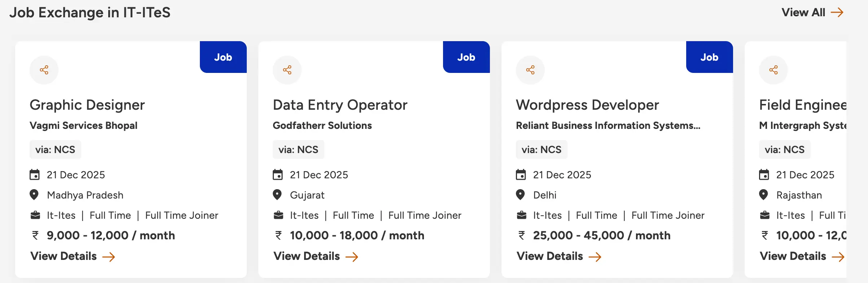
Task: Click the share icon on Field Engineer card
Action: (773, 70)
